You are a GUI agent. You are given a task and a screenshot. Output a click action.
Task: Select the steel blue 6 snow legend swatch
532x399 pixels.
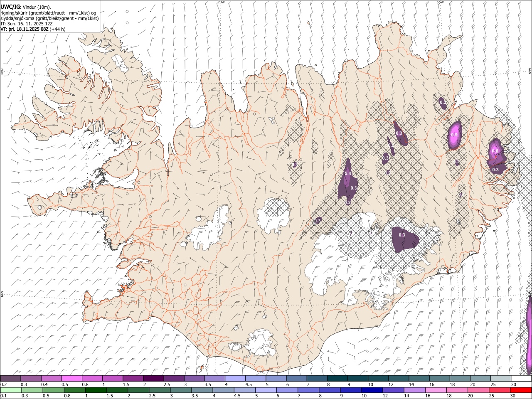pyautogui.click(x=297, y=378)
